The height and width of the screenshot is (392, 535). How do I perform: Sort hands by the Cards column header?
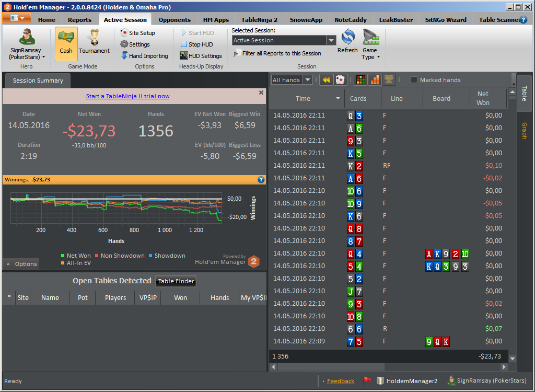tap(363, 98)
